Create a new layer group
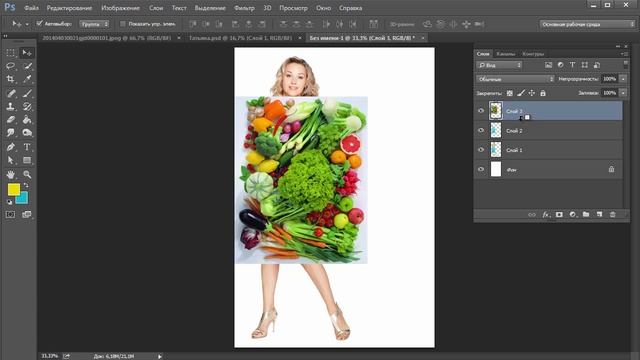The image size is (640, 360). (586, 215)
